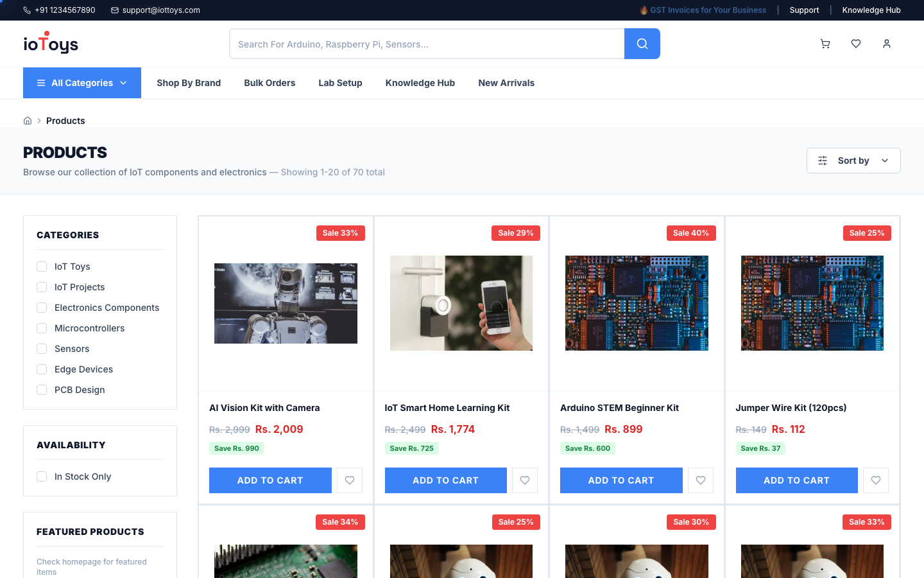Open Support link in top bar
This screenshot has width=924, height=578.
[804, 10]
